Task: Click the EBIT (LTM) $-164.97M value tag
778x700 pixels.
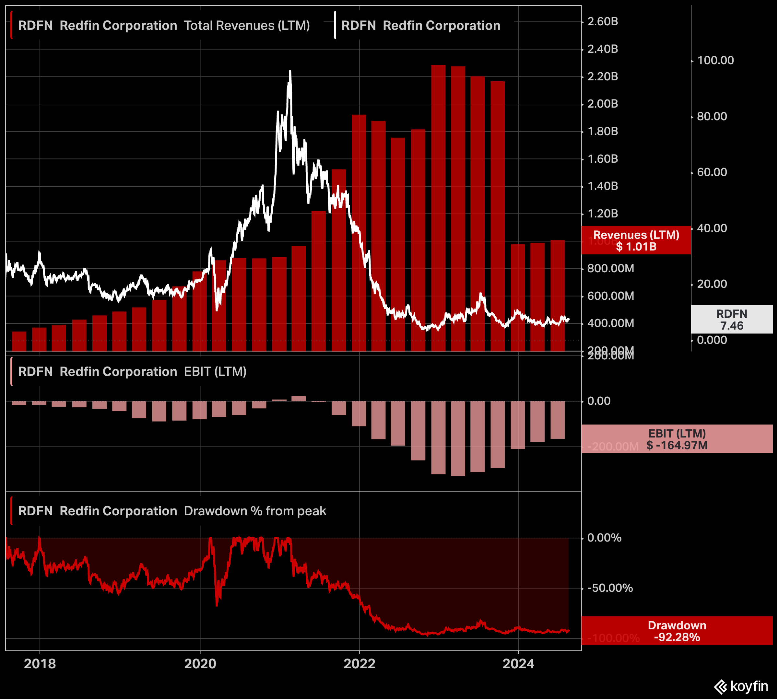Action: (x=677, y=439)
